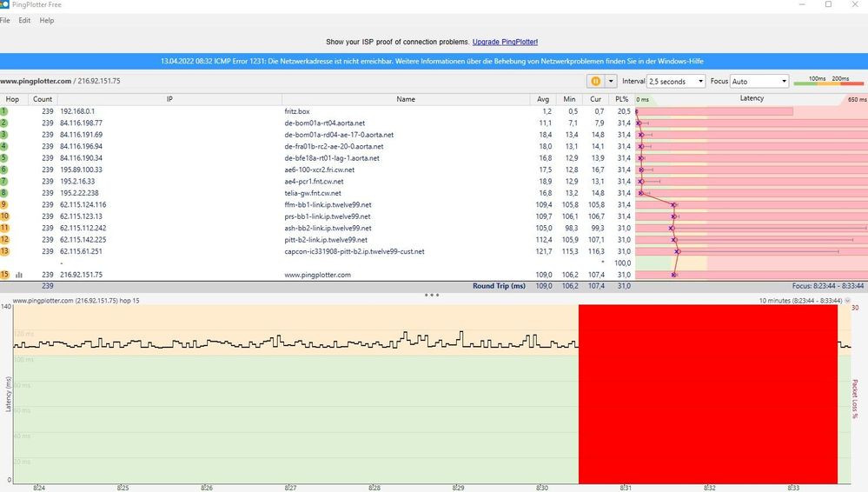The image size is (868, 492).
Task: Click the hop 11 orange number icon
Action: (x=4, y=228)
